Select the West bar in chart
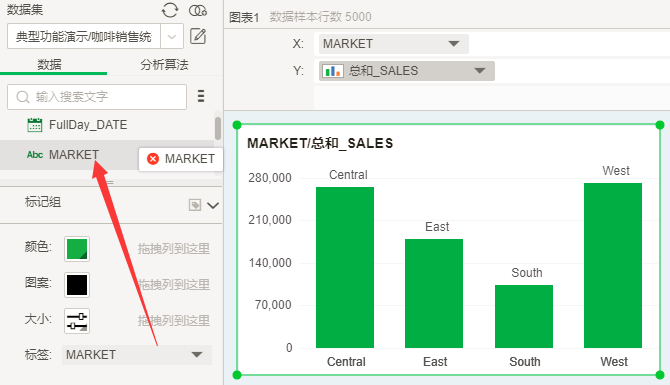 (x=613, y=265)
